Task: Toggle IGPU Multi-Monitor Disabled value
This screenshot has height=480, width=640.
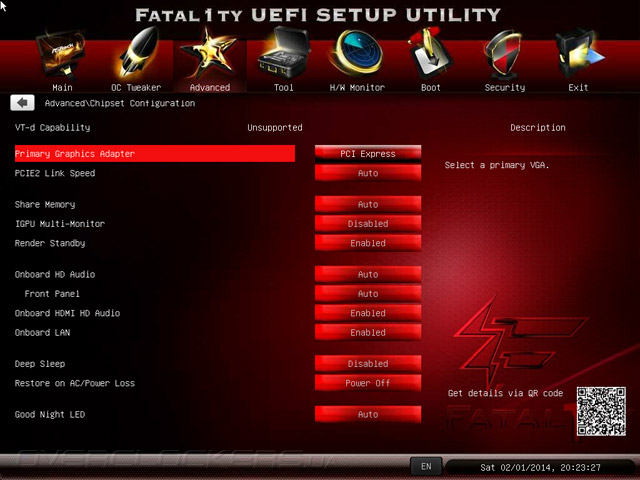Action: [x=368, y=224]
